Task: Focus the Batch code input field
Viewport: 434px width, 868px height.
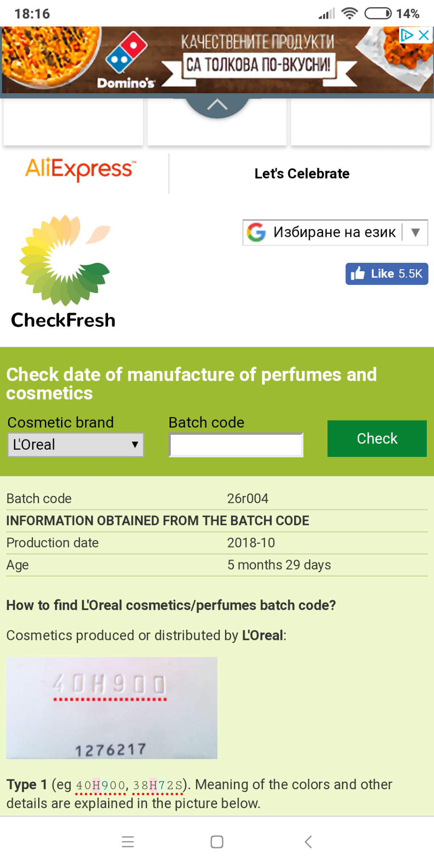Action: tap(236, 445)
